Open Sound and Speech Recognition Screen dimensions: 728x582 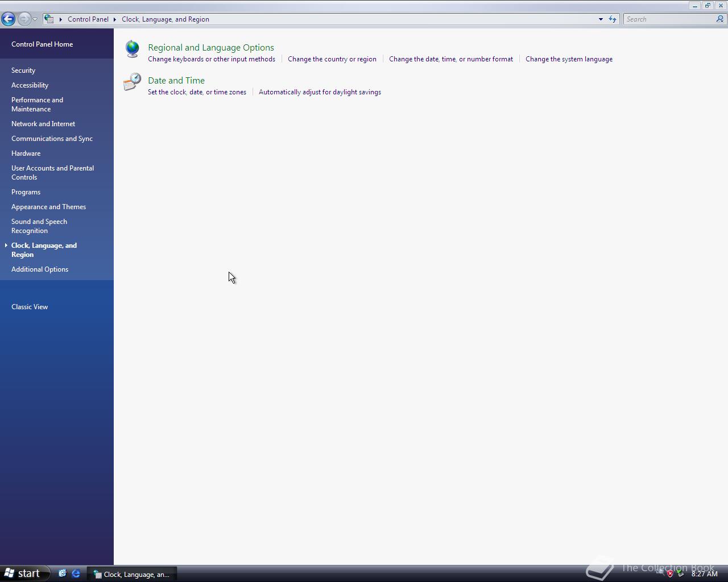pos(39,226)
